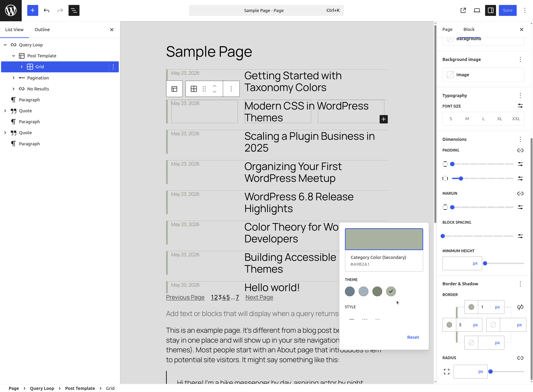Open Typography options menu
This screenshot has height=392, width=533.
click(520, 95)
